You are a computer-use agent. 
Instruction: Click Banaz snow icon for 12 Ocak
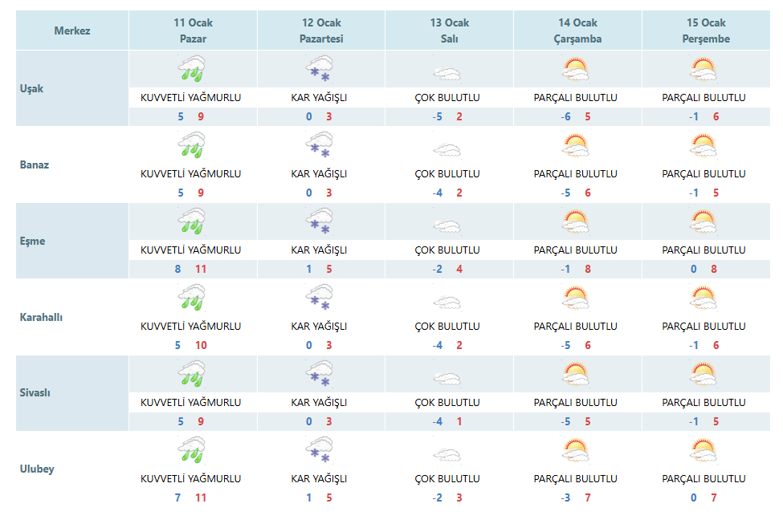click(320, 144)
